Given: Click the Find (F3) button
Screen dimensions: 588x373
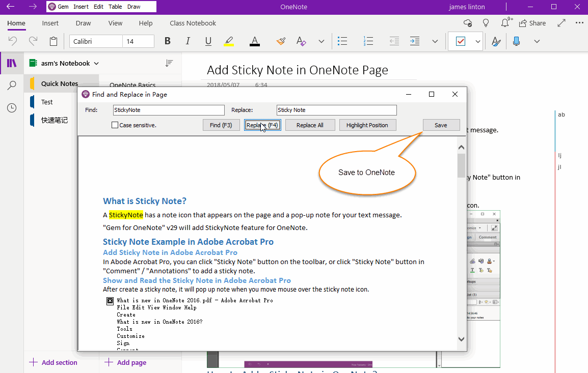Looking at the screenshot, I should click(221, 125).
